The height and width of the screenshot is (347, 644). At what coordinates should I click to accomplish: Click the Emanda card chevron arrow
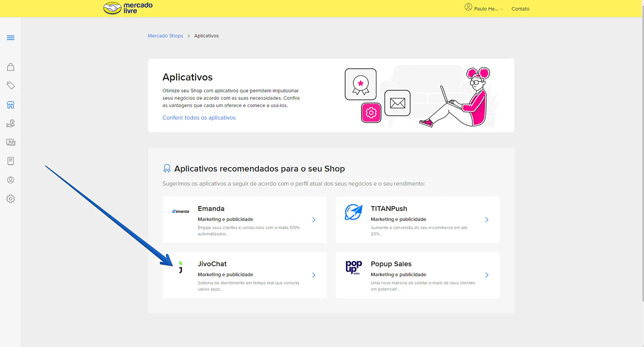click(314, 220)
